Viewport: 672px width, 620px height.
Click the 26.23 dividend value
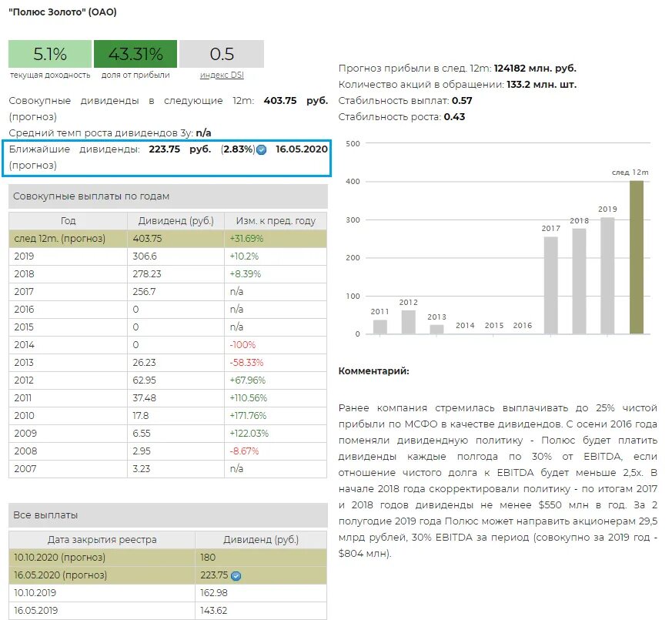tap(144, 363)
